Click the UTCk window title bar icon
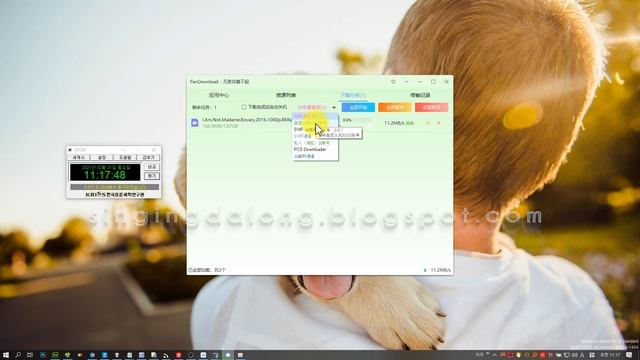640x360 pixels. pos(70,150)
